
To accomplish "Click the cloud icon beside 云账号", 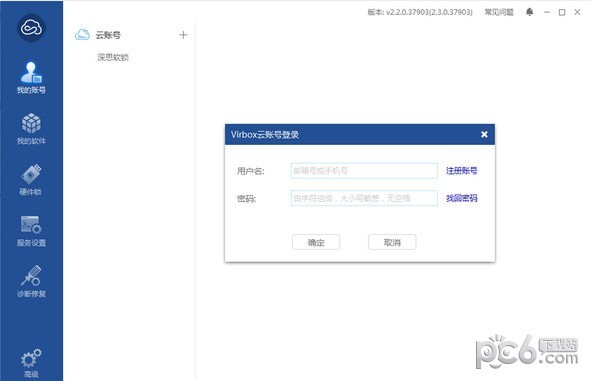I will pyautogui.click(x=82, y=35).
